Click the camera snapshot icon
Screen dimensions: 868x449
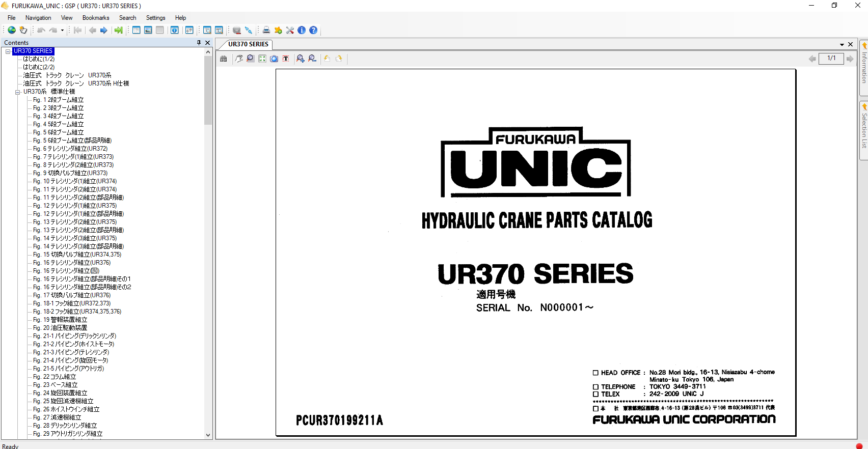[x=274, y=59]
